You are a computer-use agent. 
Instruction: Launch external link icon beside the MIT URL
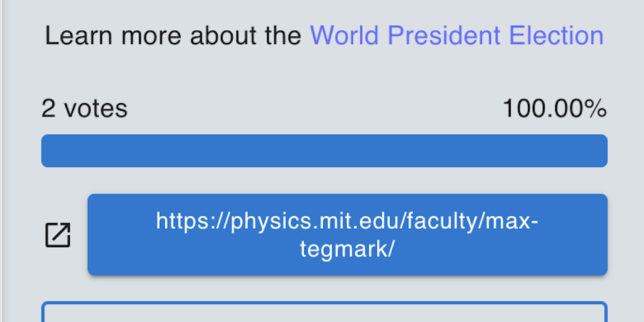click(58, 235)
